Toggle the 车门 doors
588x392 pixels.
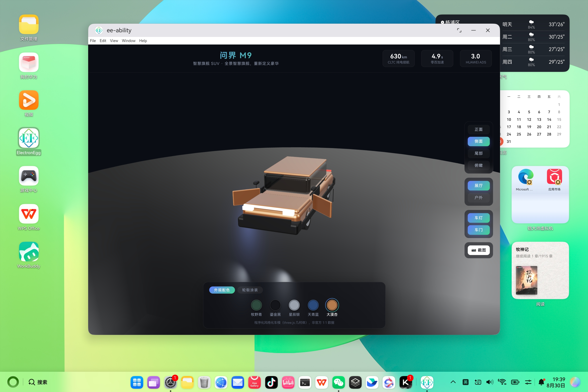pos(479,230)
